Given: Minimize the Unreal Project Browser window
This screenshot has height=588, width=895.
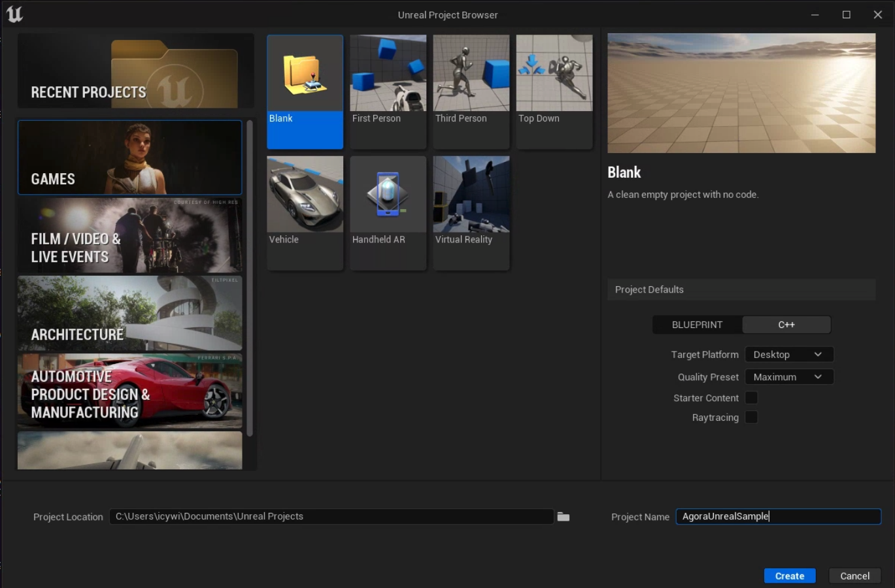Looking at the screenshot, I should [x=815, y=14].
